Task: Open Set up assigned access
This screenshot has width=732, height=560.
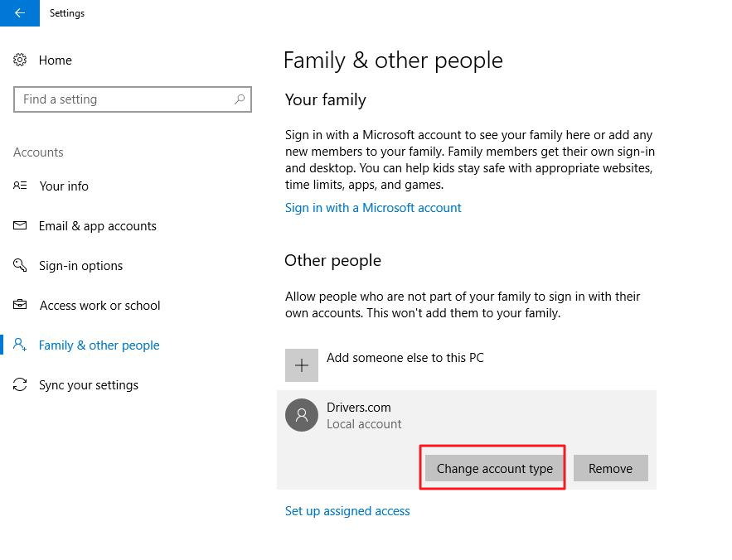Action: pyautogui.click(x=347, y=510)
